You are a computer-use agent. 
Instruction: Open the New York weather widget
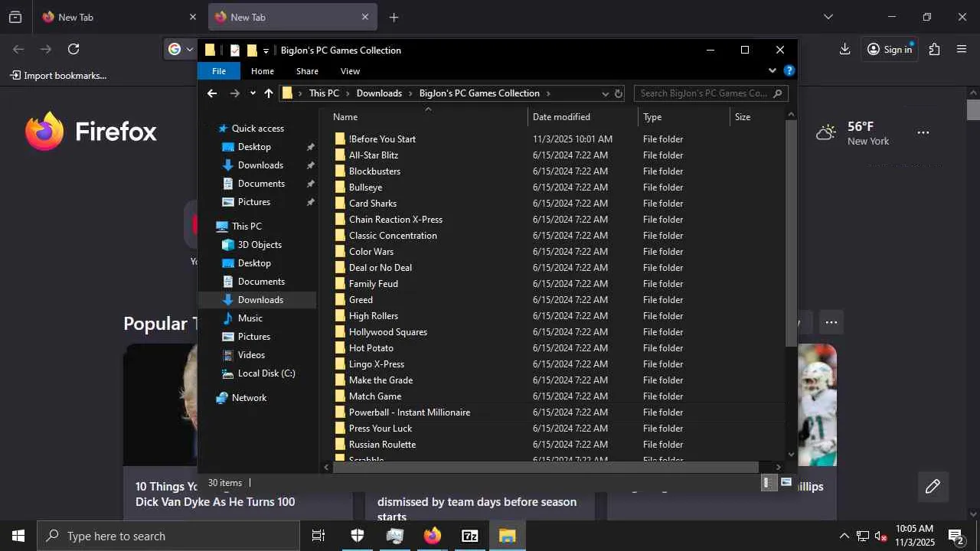coord(853,133)
